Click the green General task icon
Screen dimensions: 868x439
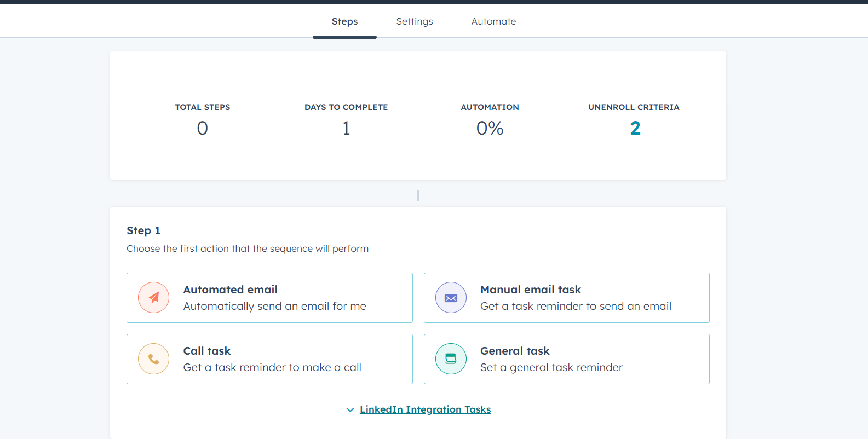coord(451,359)
